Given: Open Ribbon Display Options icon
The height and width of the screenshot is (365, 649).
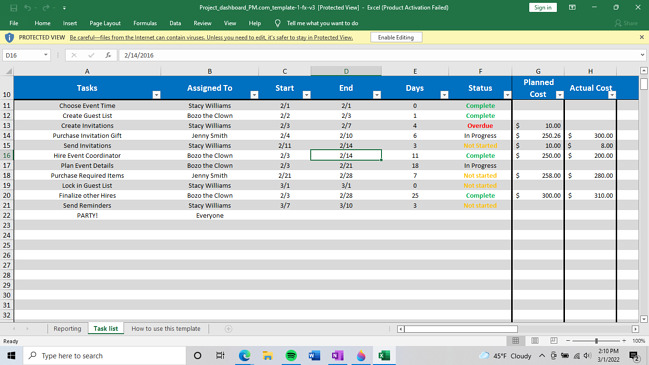Looking at the screenshot, I should click(572, 7).
